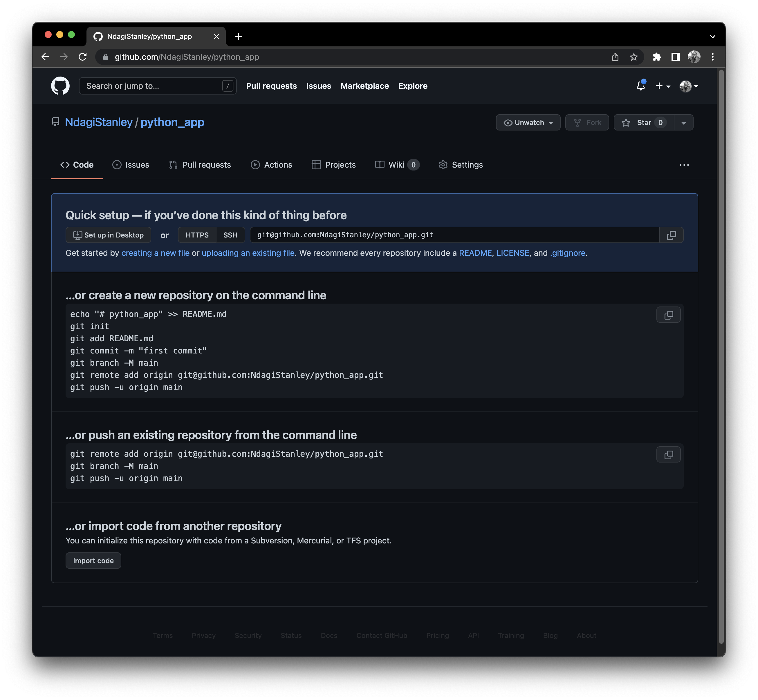
Task: Expand the Unwatch dropdown
Action: click(x=528, y=123)
